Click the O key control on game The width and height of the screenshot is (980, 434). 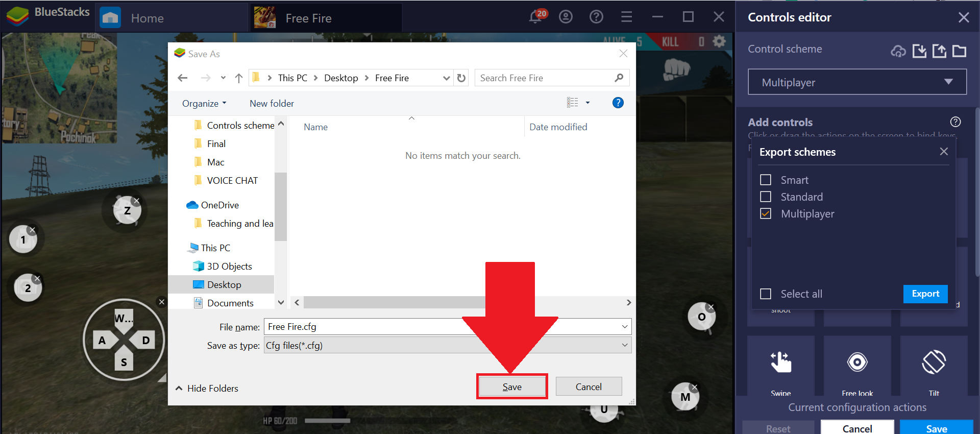[702, 317]
